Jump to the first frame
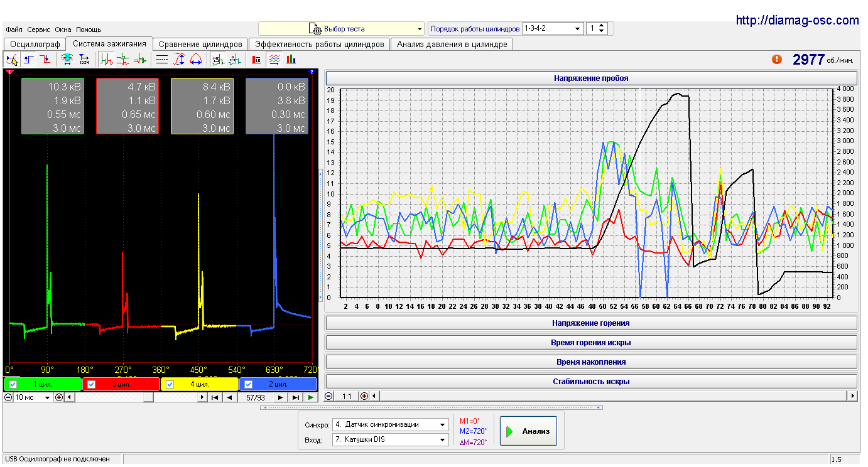The height and width of the screenshot is (467, 868). coord(214,397)
